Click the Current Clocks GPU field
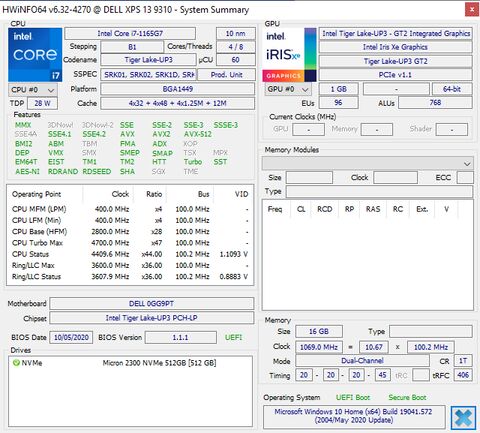This screenshot has width=480, height=433. pyautogui.click(x=308, y=129)
